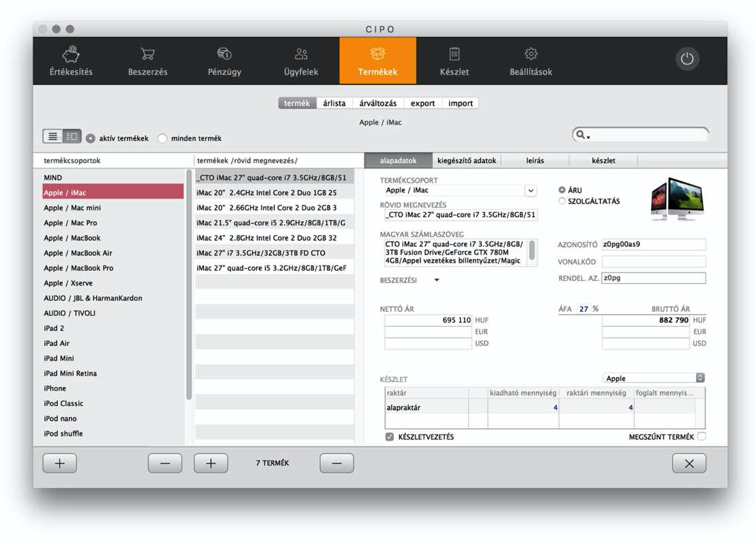Open the kiegészítő adatok tab
The height and width of the screenshot is (543, 756).
467,160
